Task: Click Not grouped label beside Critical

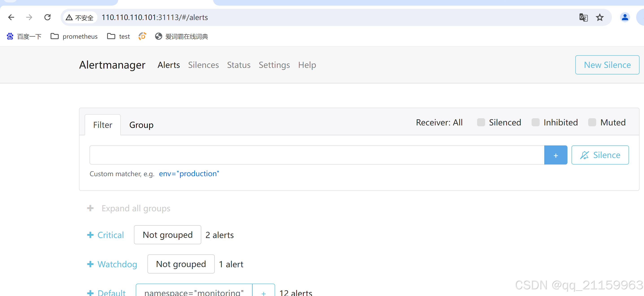Action: click(167, 235)
